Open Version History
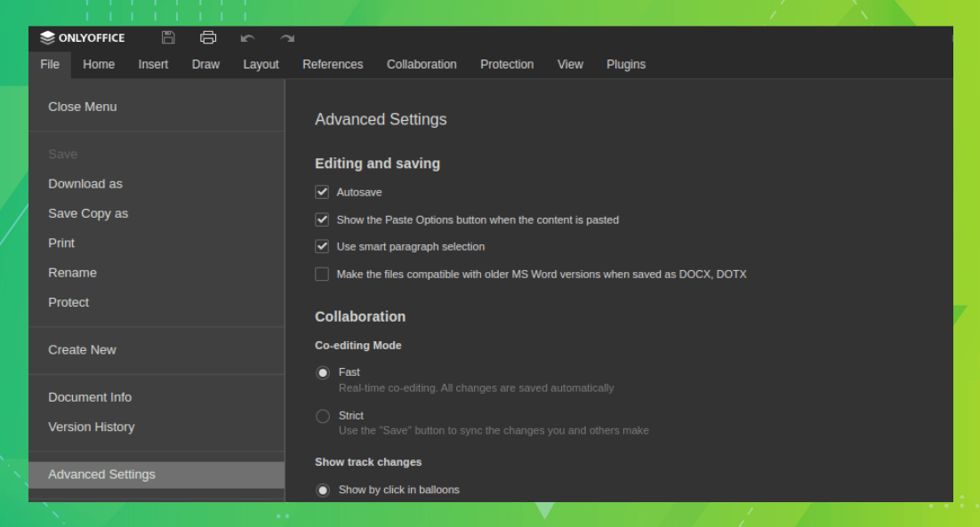Screen dimensions: 980x527 click(x=92, y=427)
